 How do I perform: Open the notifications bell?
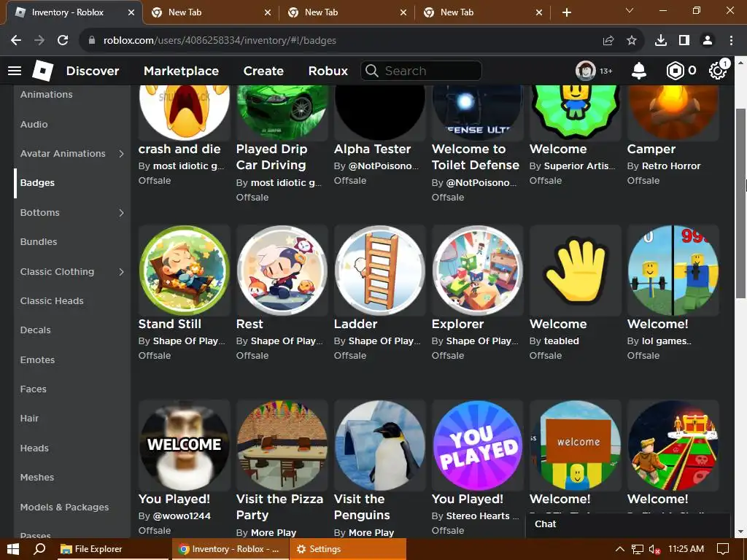(x=639, y=71)
